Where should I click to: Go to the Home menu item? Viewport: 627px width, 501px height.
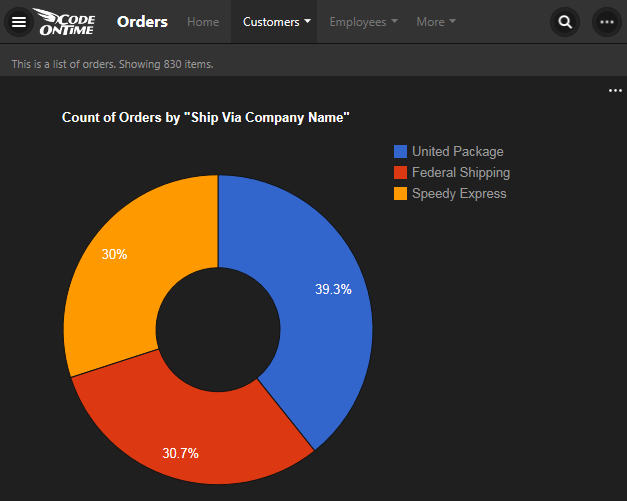(203, 21)
